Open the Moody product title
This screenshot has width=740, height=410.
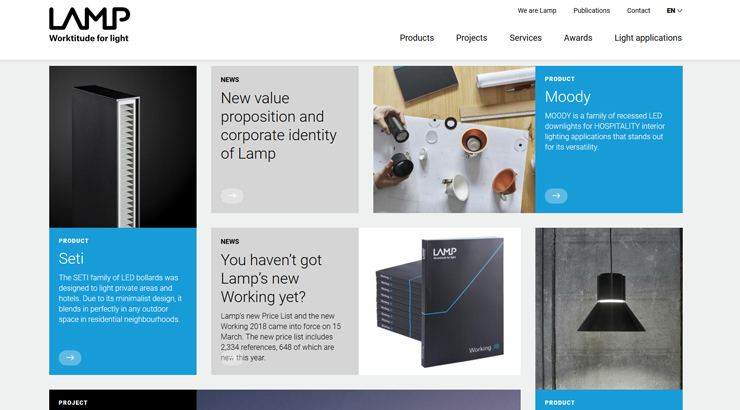pos(567,97)
